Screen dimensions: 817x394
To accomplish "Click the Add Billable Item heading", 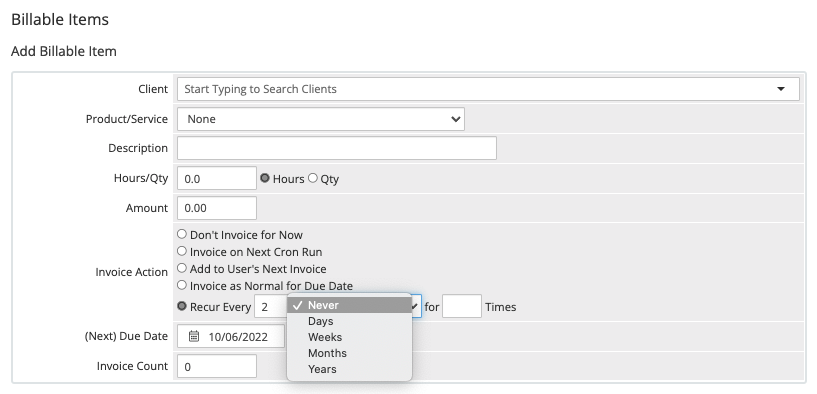I will click(64, 51).
